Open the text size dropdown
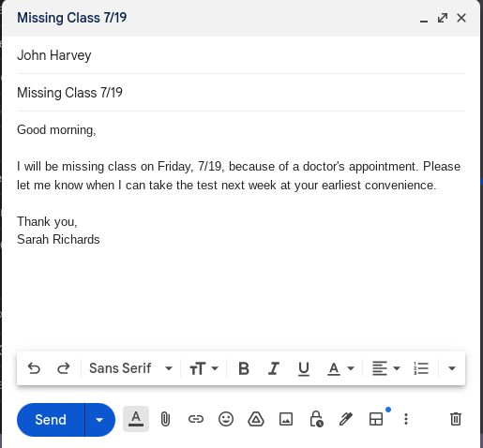The height and width of the screenshot is (448, 483). pos(204,368)
